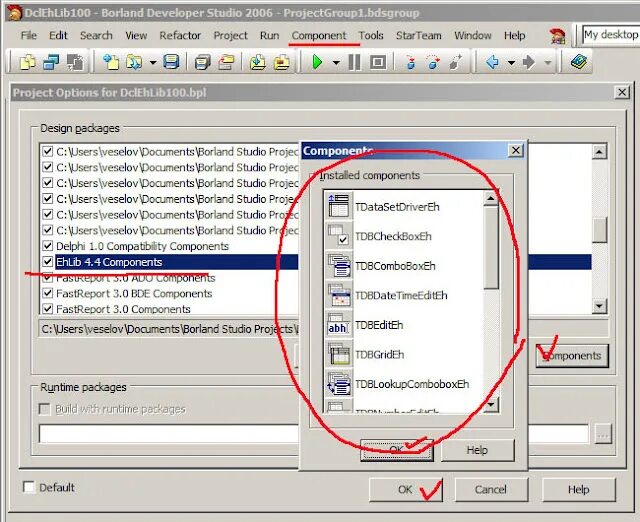The width and height of the screenshot is (640, 522).
Task: Click the Remove File from Project icon
Action: pyautogui.click(x=281, y=62)
